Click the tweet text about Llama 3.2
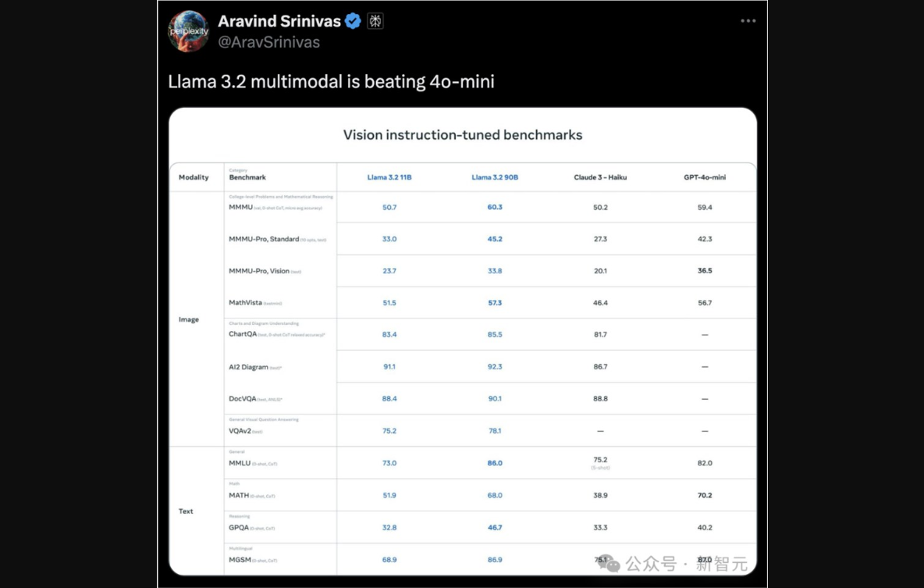Viewport: 924px width, 588px height. 331,81
